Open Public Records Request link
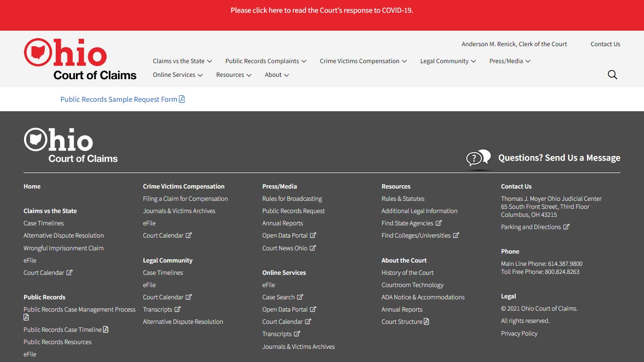 click(294, 211)
